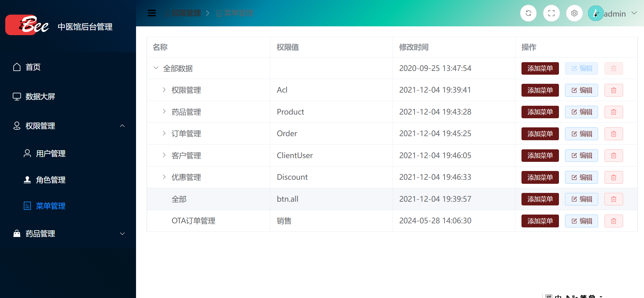Collapse the 全部数据 tree row
Image resolution: width=644 pixels, height=298 pixels.
(156, 68)
